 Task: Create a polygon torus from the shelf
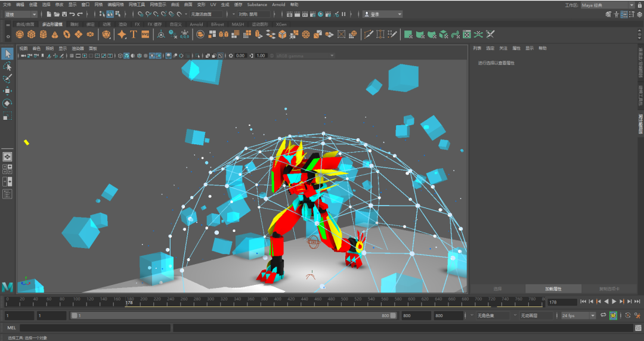67,35
